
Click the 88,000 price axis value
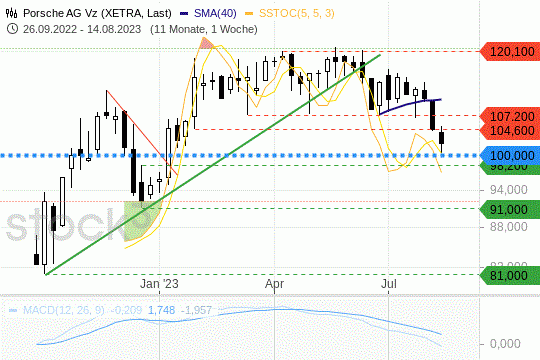click(509, 227)
